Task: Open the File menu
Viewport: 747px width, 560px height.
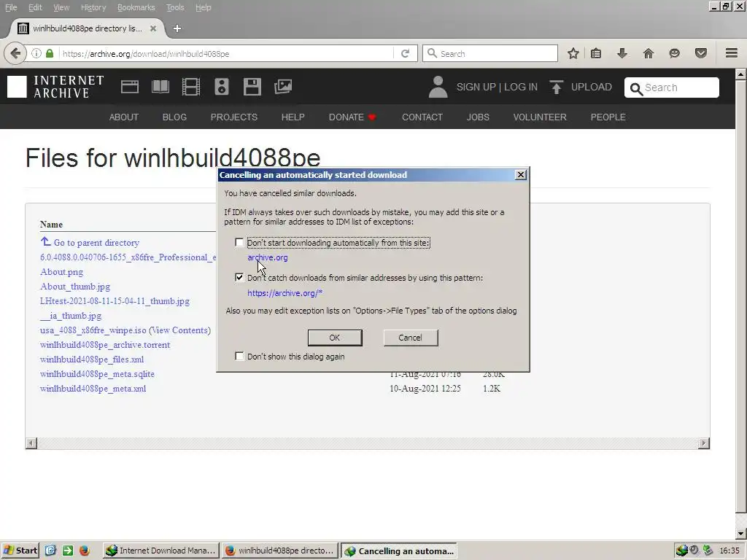Action: coord(10,7)
